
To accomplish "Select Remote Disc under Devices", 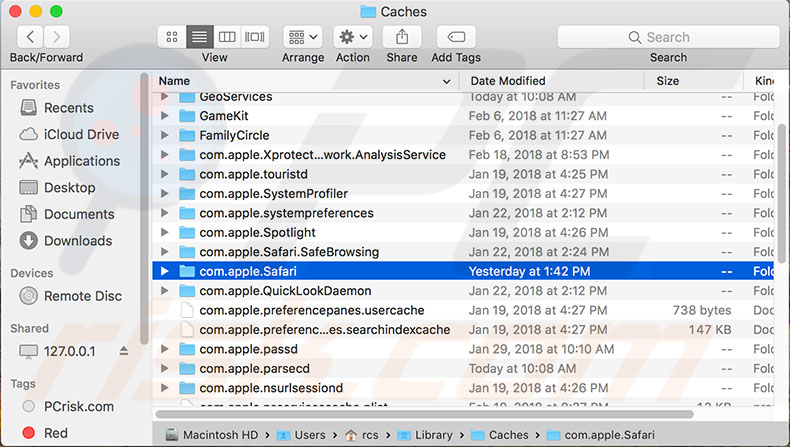I will coord(71,296).
